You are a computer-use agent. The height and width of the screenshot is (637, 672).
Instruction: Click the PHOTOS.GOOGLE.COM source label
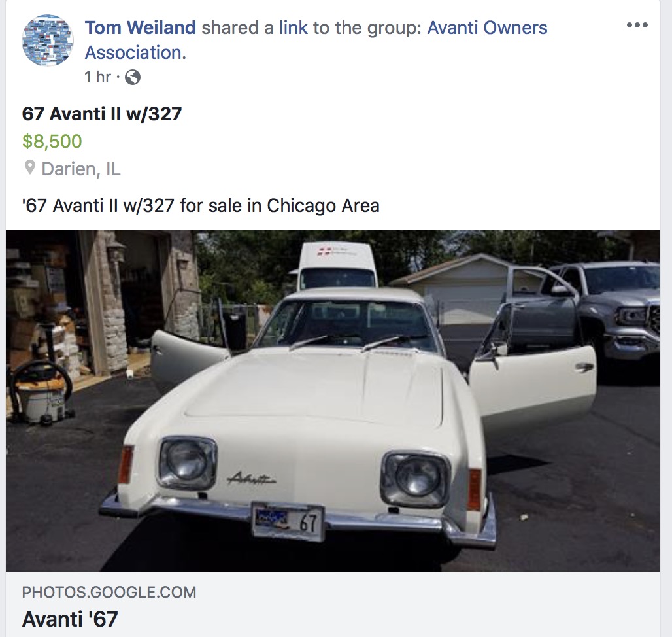pyautogui.click(x=109, y=593)
